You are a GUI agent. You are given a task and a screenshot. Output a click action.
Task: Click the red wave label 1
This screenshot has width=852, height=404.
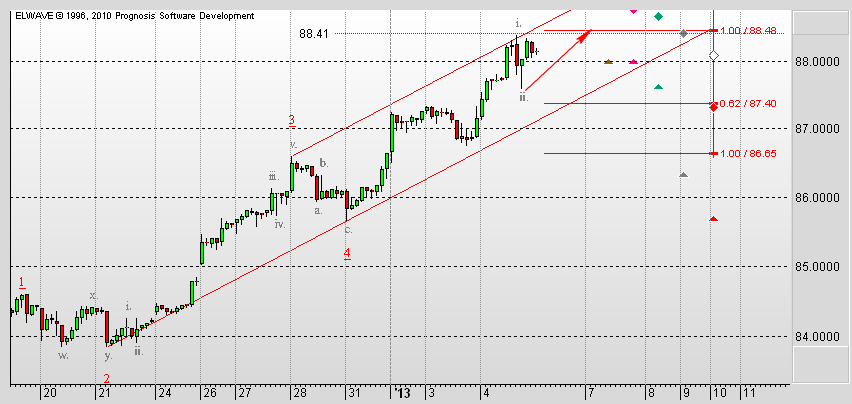pyautogui.click(x=21, y=282)
